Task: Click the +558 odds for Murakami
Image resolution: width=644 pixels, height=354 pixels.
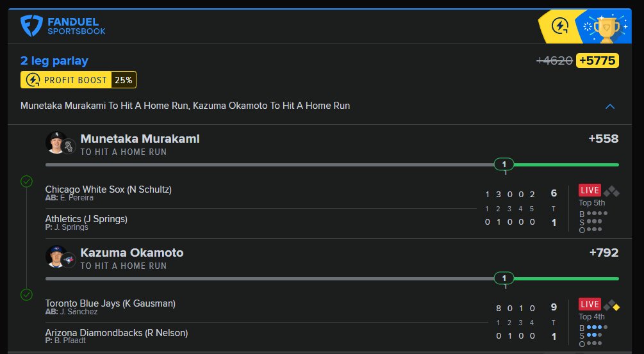Action: pyautogui.click(x=604, y=139)
